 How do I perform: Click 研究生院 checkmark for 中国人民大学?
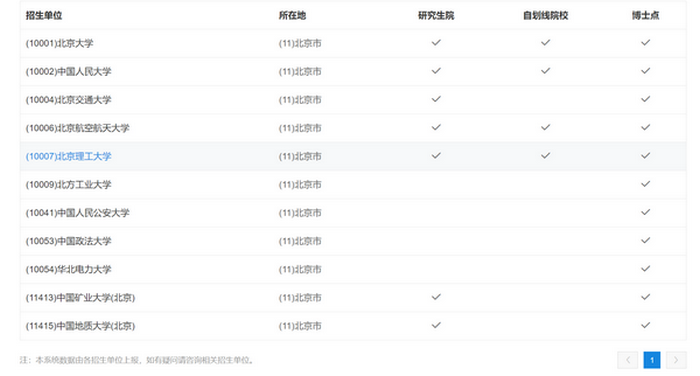(436, 71)
